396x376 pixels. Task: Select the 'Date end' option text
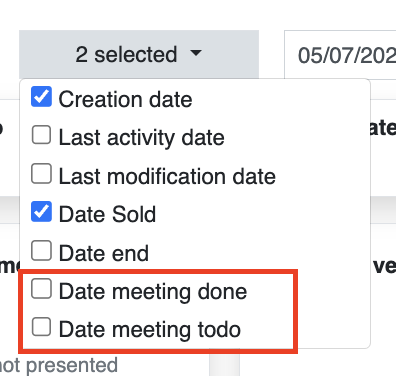[x=104, y=253]
